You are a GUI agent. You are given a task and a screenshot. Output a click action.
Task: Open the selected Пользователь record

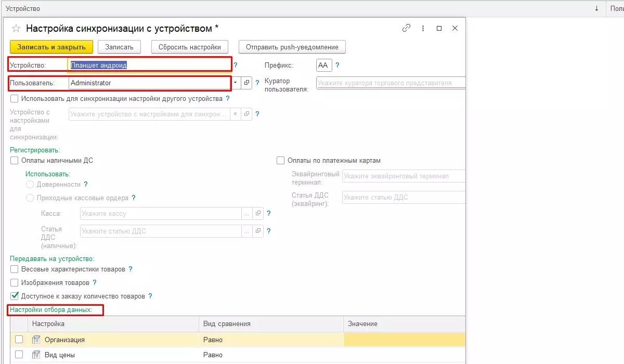pyautogui.click(x=247, y=83)
